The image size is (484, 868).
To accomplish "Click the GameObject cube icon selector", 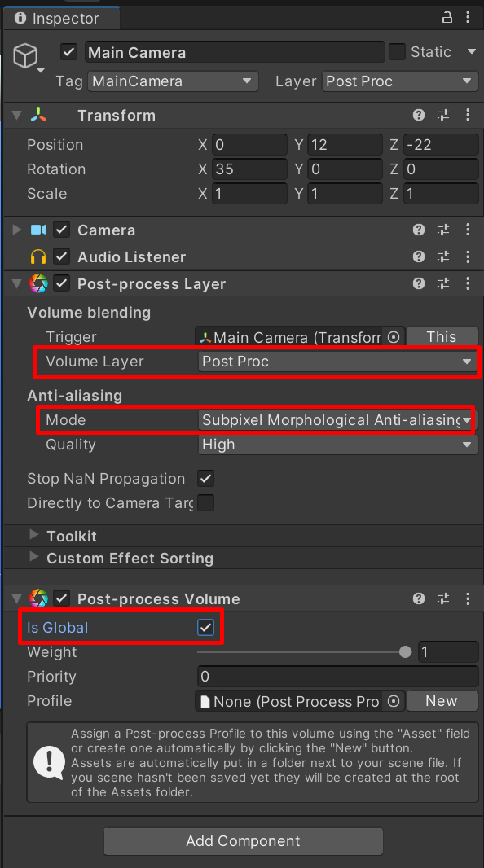I will coord(28,57).
